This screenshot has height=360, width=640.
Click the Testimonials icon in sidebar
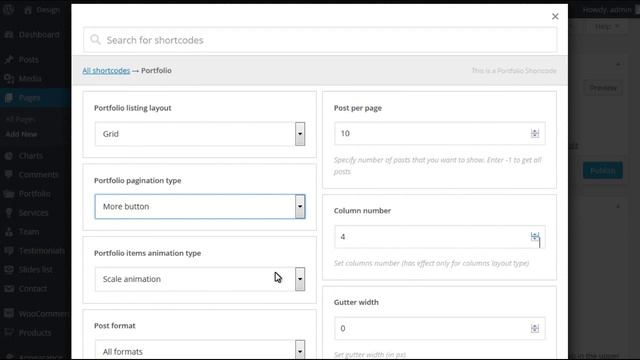point(9,251)
